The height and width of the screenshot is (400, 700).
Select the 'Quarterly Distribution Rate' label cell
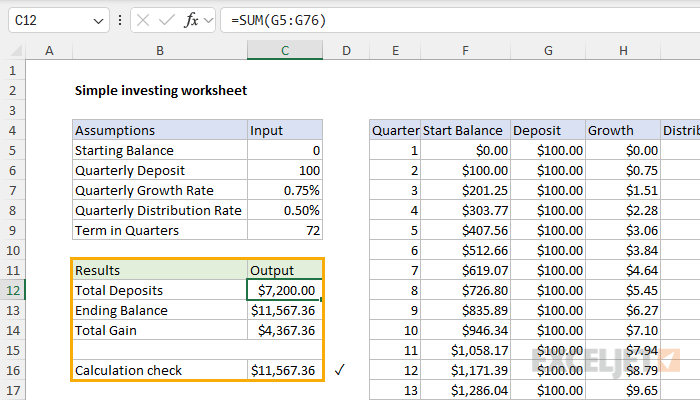point(160,210)
